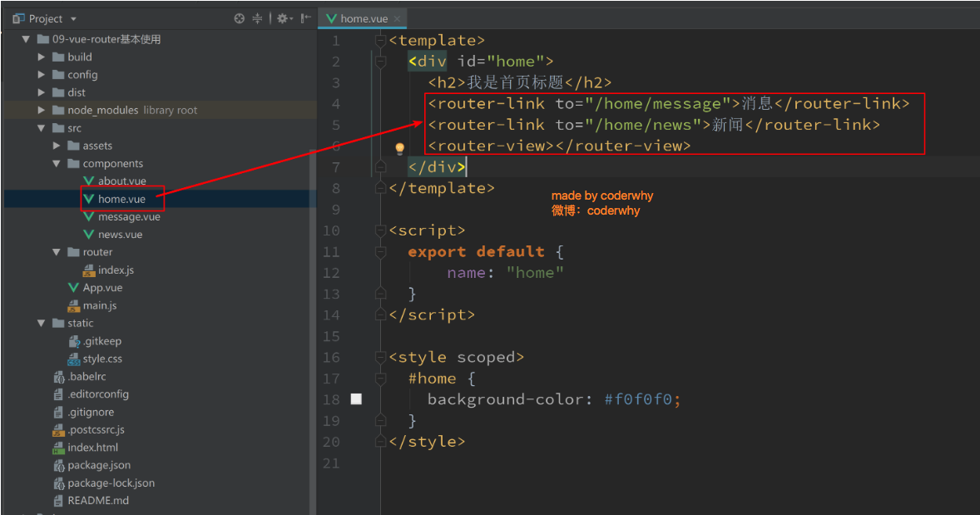Click the Project panel vertical scrollbar

click(313, 331)
